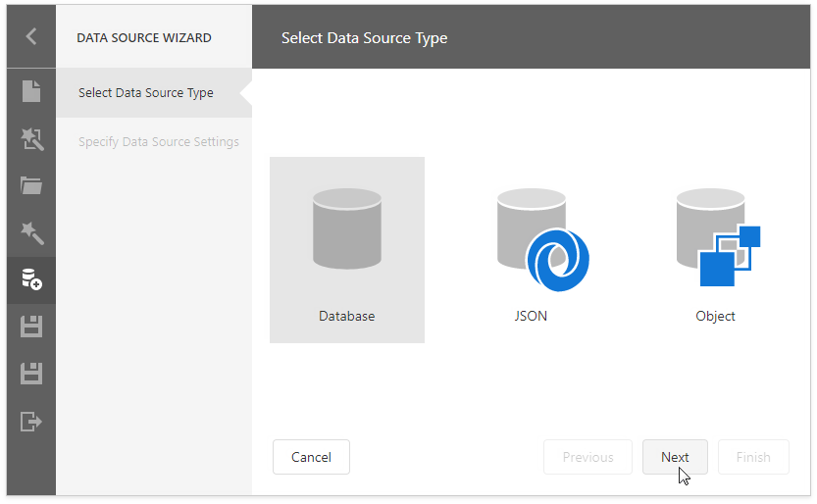Viewport: 817px width, 504px height.
Task: Click the JSON label under the icon
Action: click(x=531, y=317)
